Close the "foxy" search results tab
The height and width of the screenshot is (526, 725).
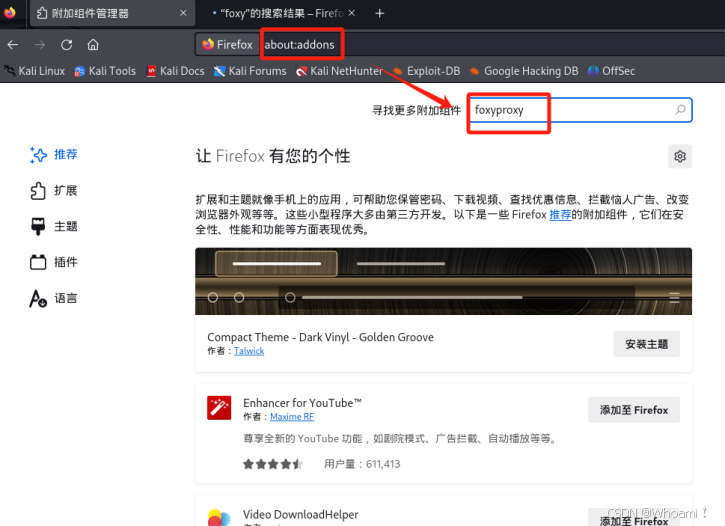point(352,13)
